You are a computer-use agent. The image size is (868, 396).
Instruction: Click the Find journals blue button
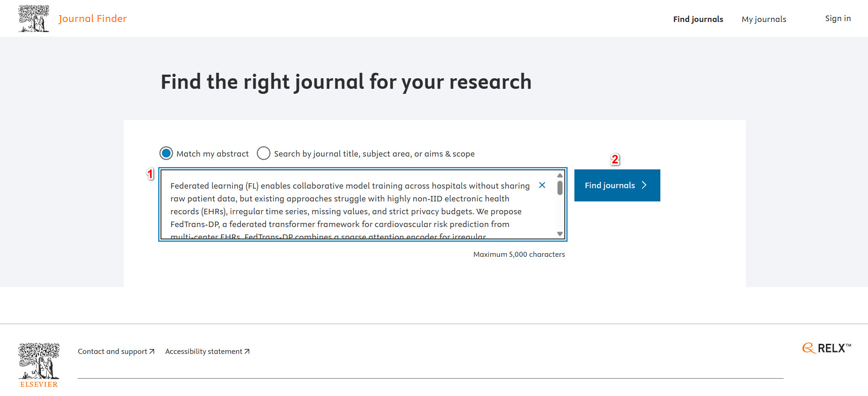point(617,185)
